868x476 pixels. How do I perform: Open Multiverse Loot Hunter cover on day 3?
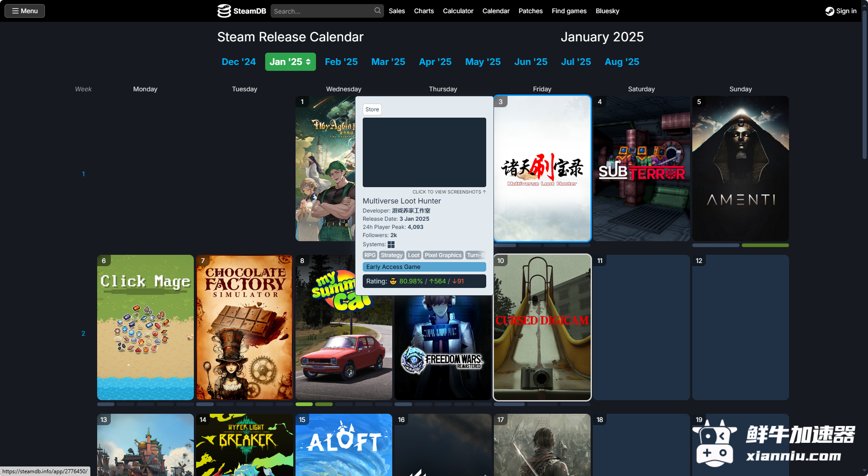click(x=542, y=169)
